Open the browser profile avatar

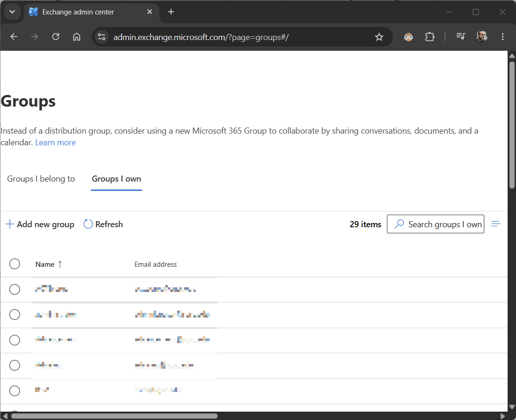[x=482, y=36]
